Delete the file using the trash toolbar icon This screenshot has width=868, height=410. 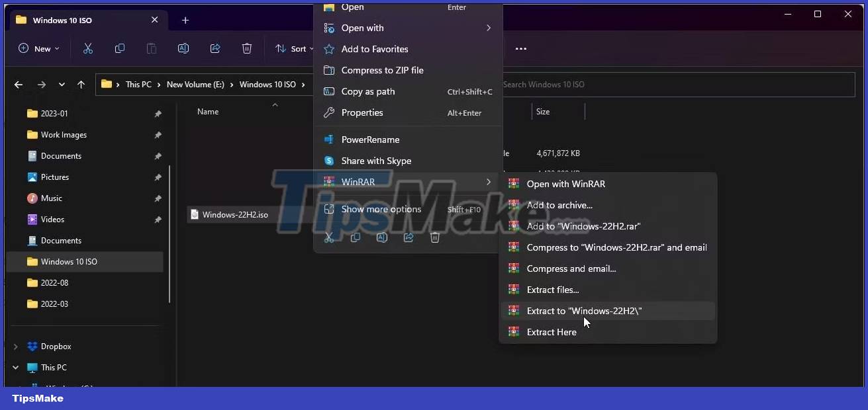click(x=247, y=48)
